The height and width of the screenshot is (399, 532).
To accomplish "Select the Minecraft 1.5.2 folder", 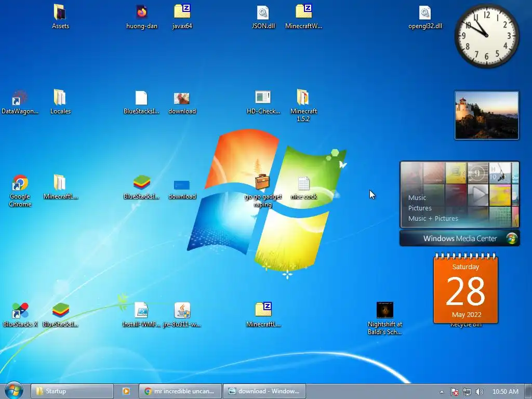I will coord(303,97).
